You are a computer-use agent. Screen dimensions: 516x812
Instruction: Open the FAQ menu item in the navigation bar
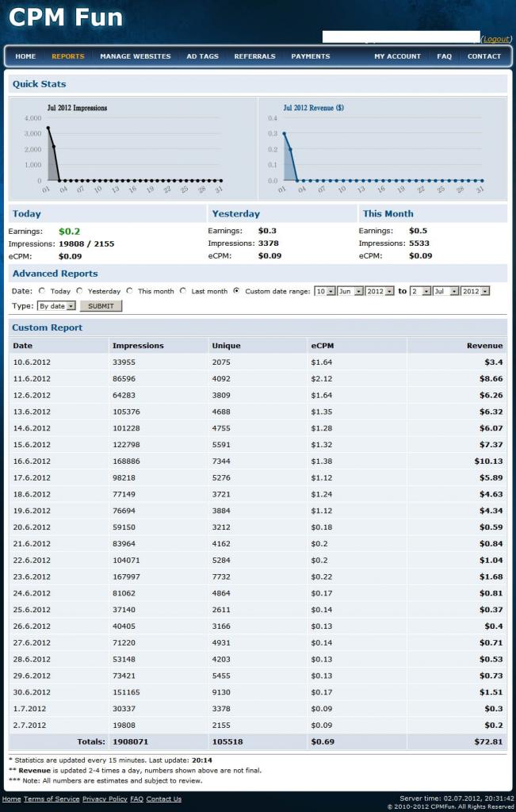(x=444, y=56)
